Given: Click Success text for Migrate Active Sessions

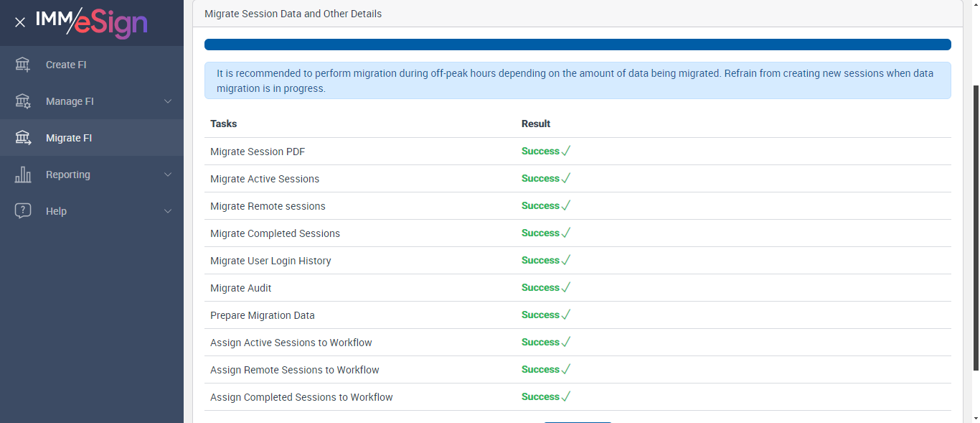Looking at the screenshot, I should pyautogui.click(x=540, y=178).
